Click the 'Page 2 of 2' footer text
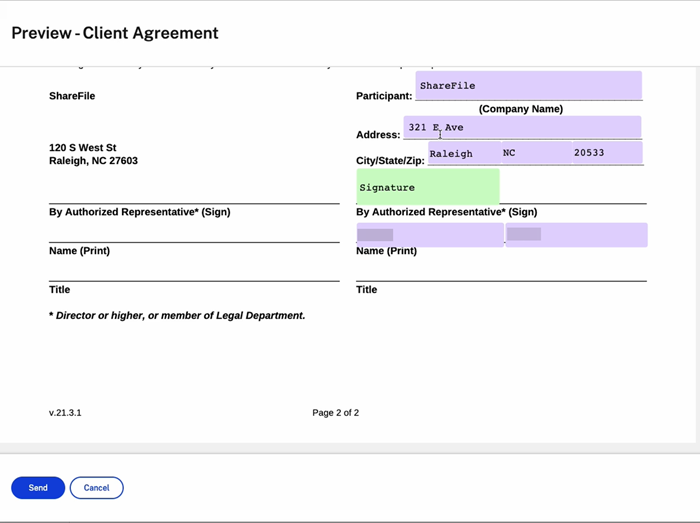700x523 pixels. coord(336,413)
